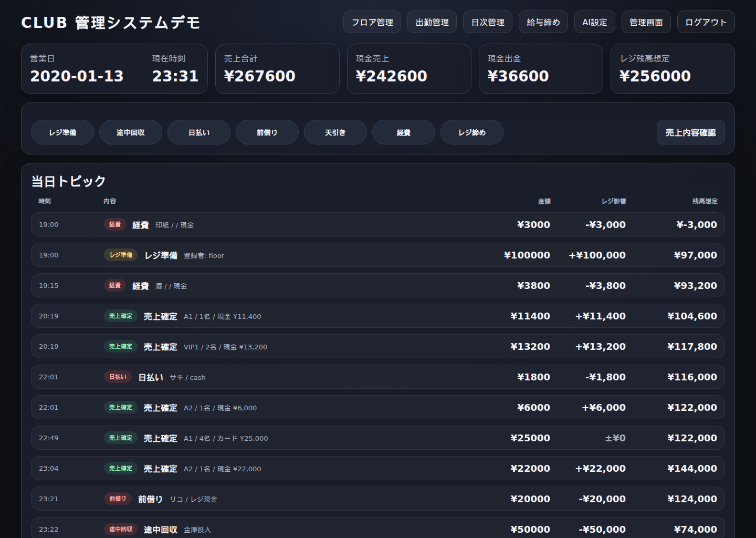Click the 経費 badge on the 印紙 row

114,224
